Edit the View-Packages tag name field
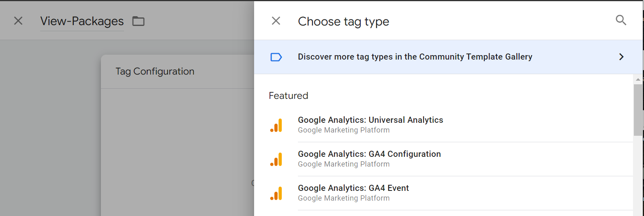The image size is (644, 216). pos(82,21)
